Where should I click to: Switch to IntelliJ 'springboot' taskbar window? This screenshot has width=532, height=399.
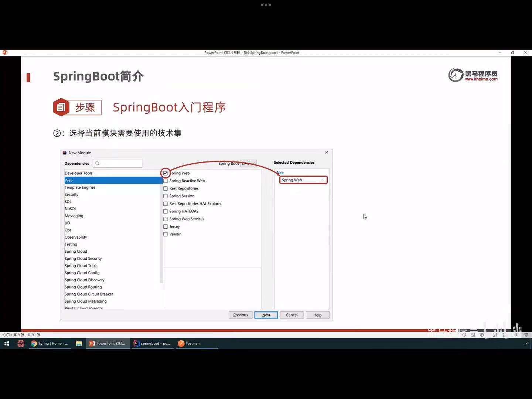click(x=152, y=343)
